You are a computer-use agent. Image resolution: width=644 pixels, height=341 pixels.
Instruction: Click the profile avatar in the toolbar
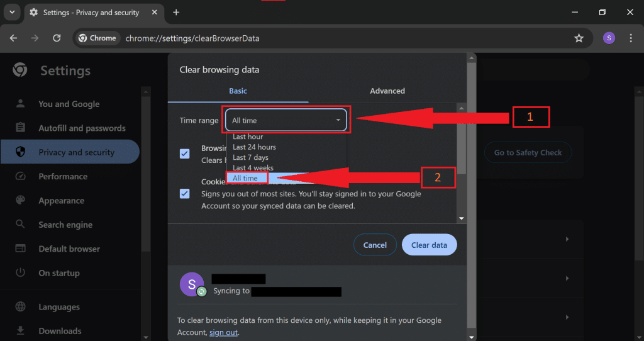608,38
